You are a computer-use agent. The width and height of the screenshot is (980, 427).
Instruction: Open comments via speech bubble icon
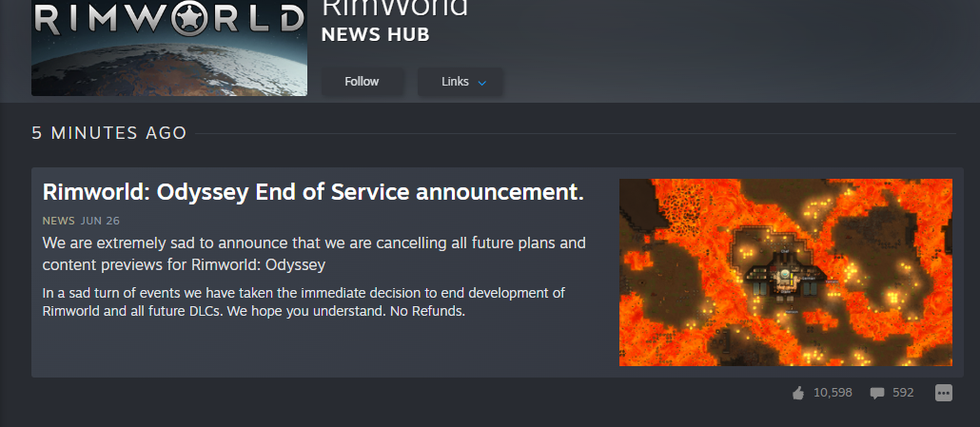(x=877, y=393)
